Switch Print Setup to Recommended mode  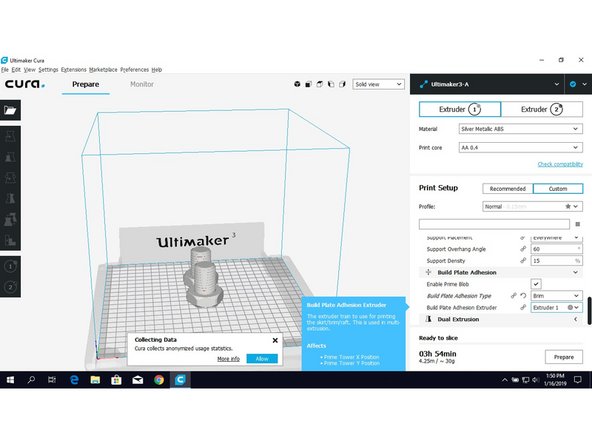(x=507, y=188)
